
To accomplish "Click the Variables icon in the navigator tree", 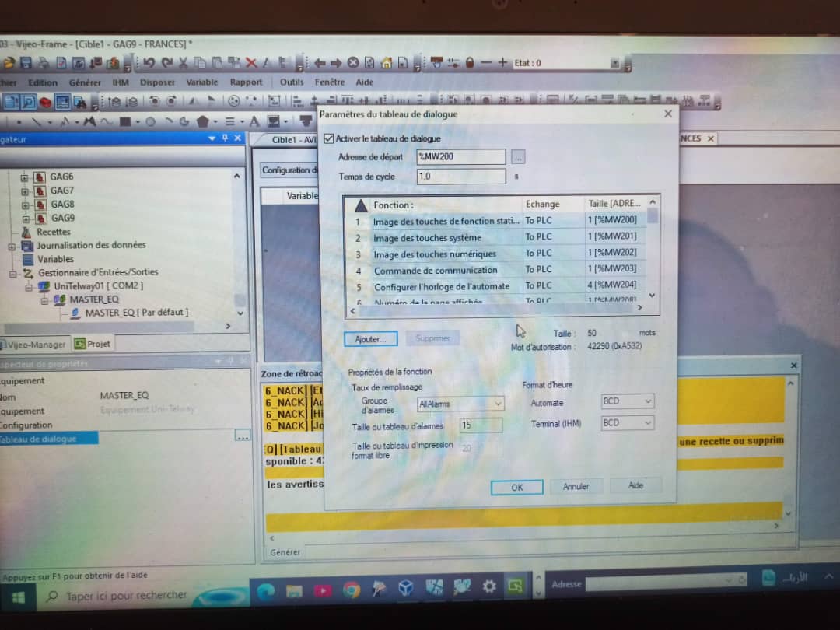I will [x=27, y=259].
